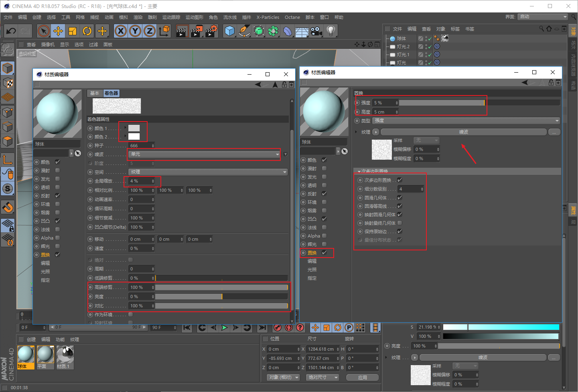Toggle the 次多边形置换 checkbox
Screen dimensions: 578x392
click(400, 180)
